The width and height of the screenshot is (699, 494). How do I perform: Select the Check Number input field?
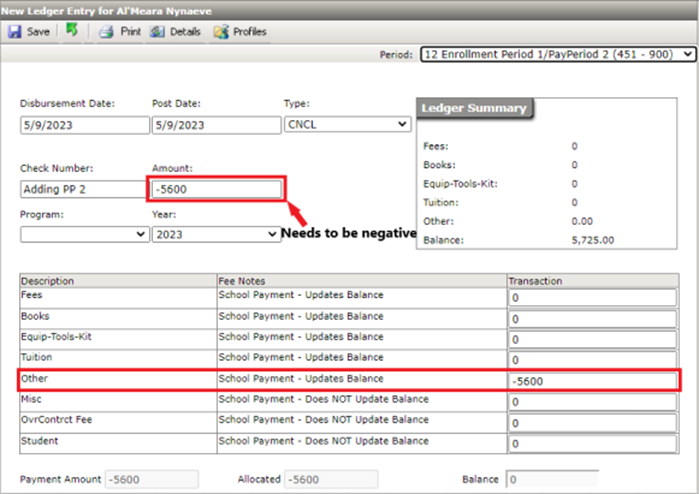coord(82,189)
